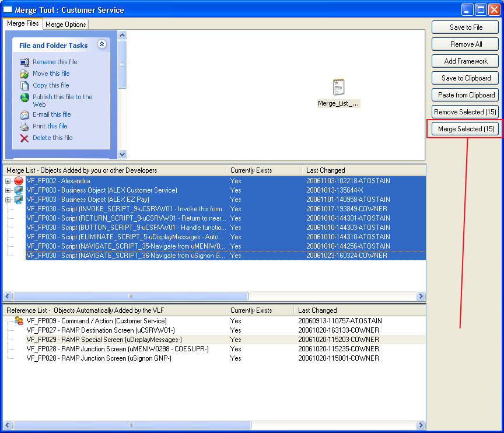Open the Merge Options tab
Screen dimensions: 504x433
click(65, 25)
